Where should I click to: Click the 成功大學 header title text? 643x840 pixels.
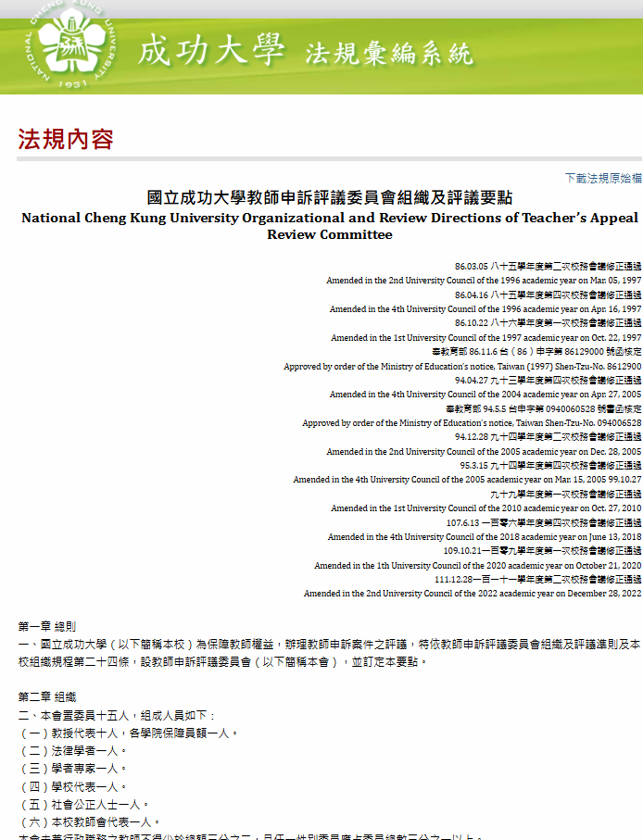pyautogui.click(x=211, y=50)
